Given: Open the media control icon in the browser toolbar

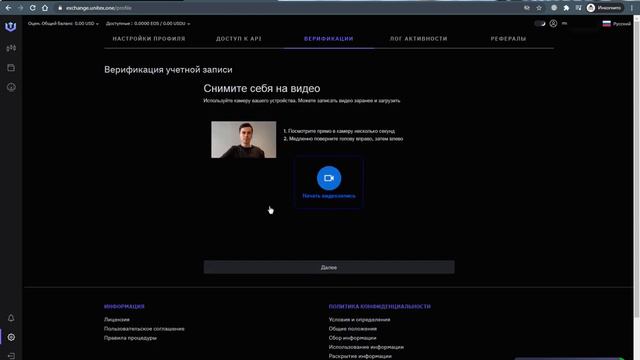Looking at the screenshot, I should pos(578,8).
